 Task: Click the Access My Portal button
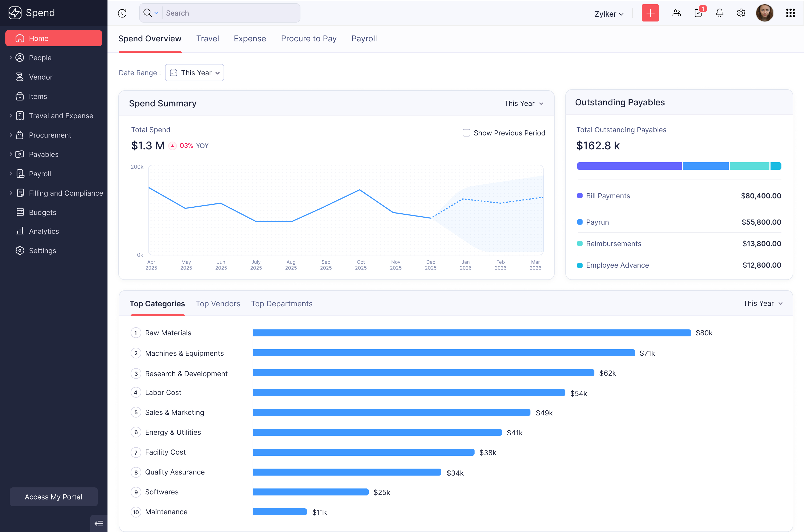[53, 497]
